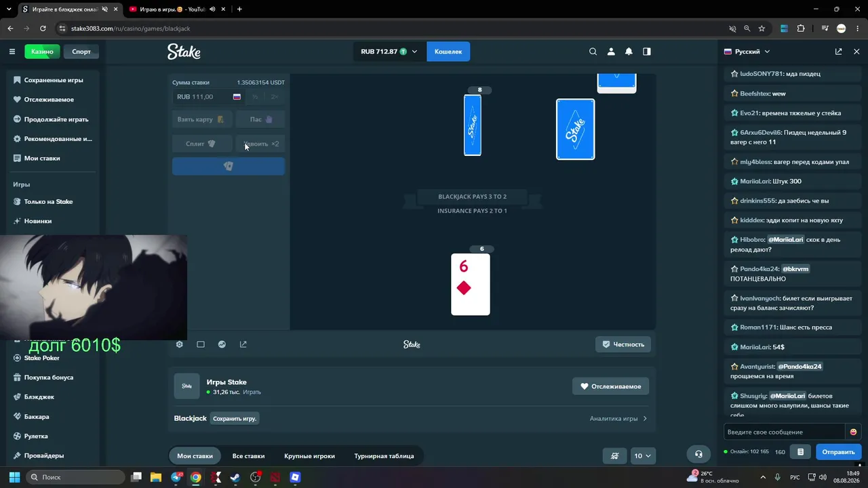Viewport: 868px width, 488px height.
Task: Click Stand (Пас) button
Action: pos(260,119)
